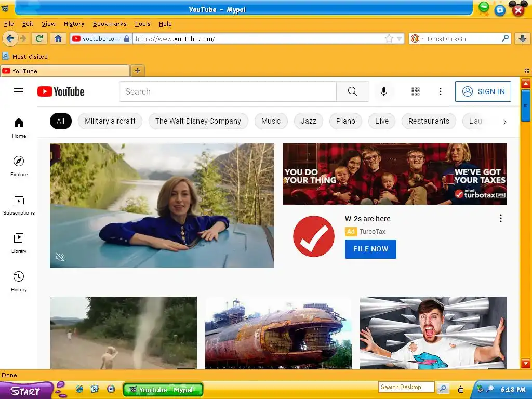The height and width of the screenshot is (399, 532).
Task: Start voice search with microphone icon
Action: 384,91
